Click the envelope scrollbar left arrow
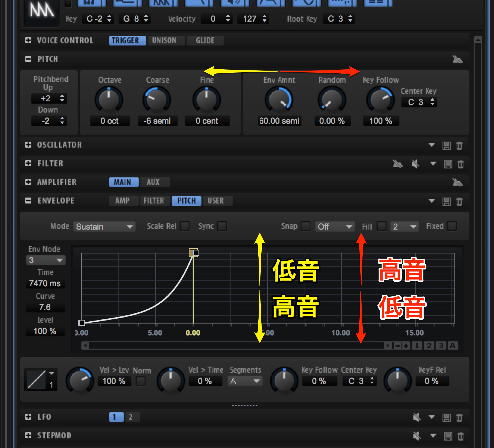This screenshot has width=494, height=448. [x=85, y=346]
